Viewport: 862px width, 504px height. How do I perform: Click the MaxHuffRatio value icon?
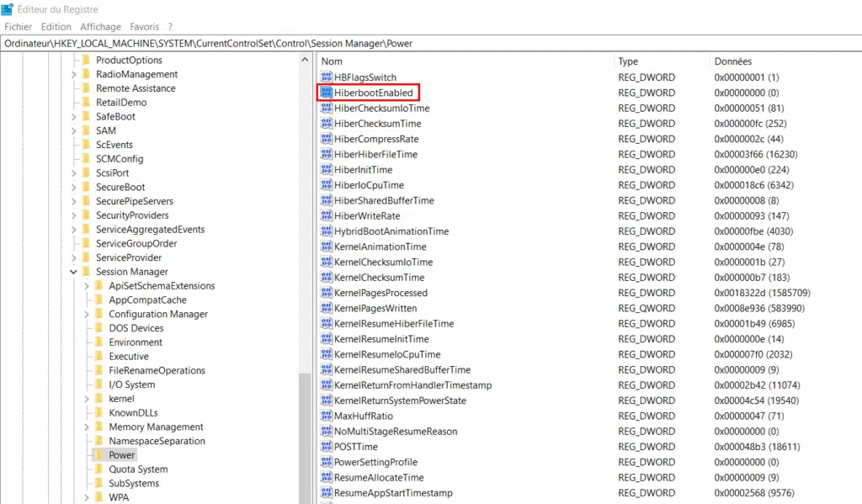(x=327, y=416)
